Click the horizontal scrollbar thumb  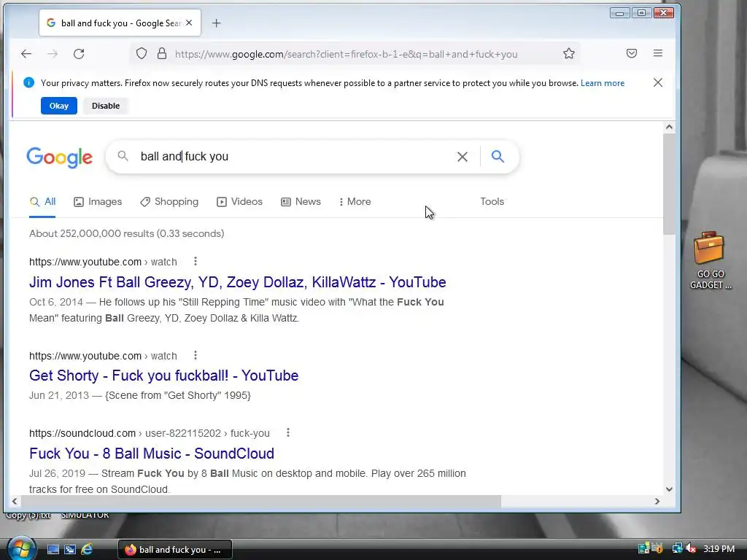coord(260,501)
